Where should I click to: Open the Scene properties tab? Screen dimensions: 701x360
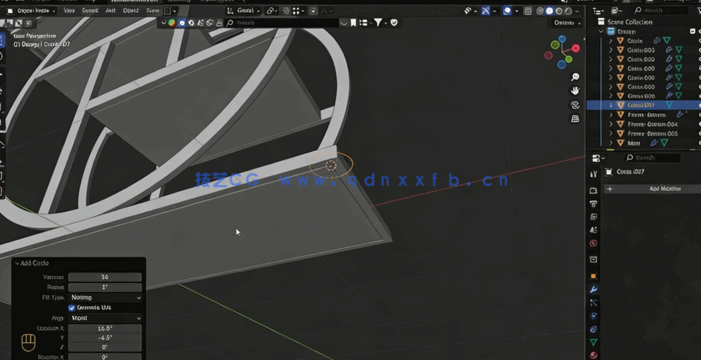(x=593, y=230)
